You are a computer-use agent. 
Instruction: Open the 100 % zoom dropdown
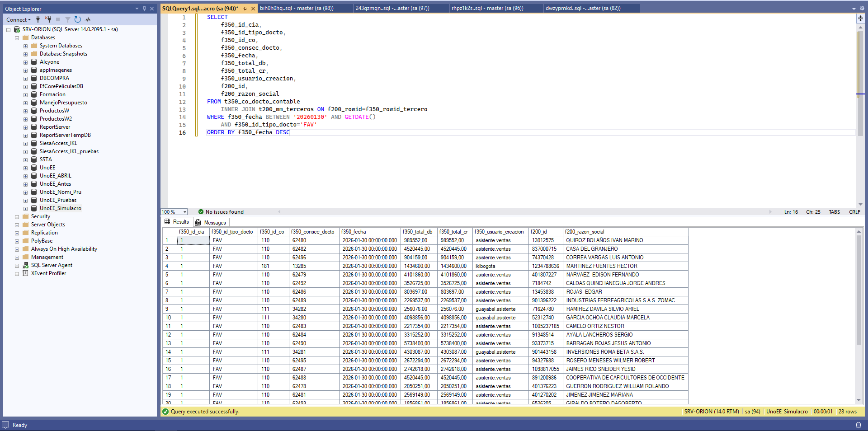pos(184,212)
